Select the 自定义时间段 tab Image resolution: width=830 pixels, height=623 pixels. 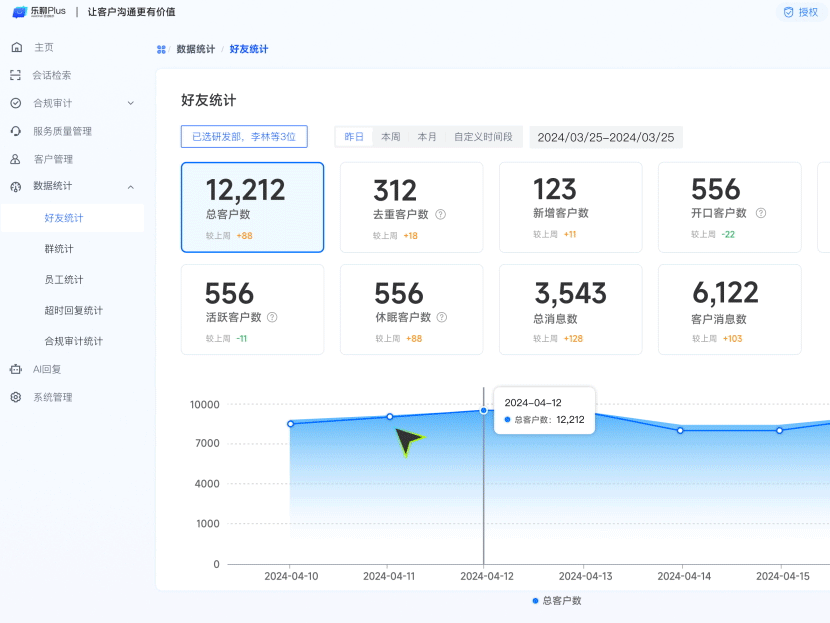click(x=483, y=137)
